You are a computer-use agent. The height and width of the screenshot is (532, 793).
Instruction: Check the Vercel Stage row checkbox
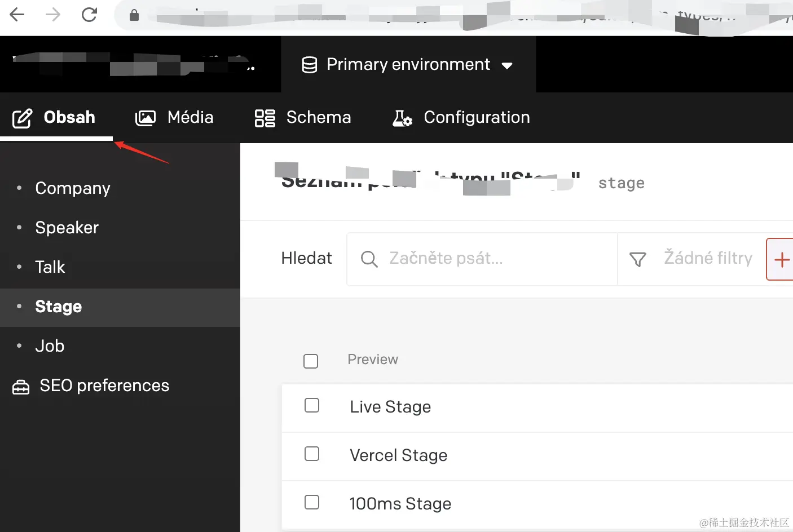[312, 454]
